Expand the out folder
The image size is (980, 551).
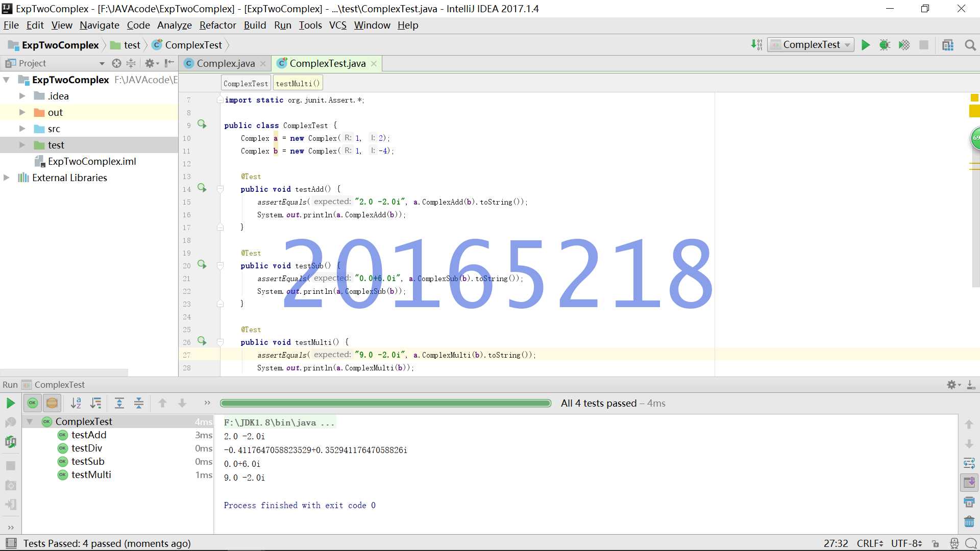click(x=22, y=112)
